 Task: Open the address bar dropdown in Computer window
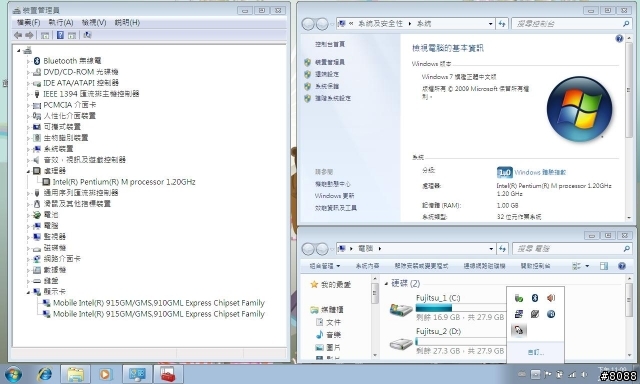(491, 249)
